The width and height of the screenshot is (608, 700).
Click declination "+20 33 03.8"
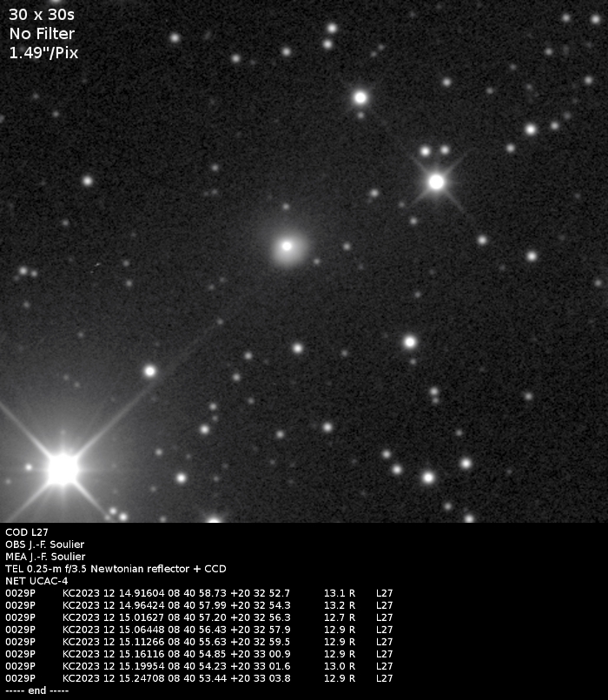(261, 678)
